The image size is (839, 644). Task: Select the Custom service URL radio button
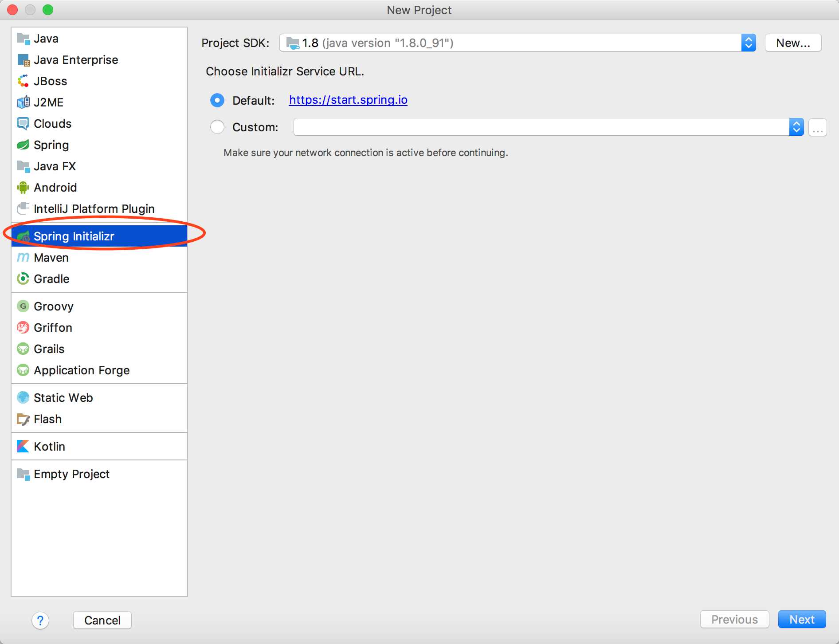pos(217,127)
